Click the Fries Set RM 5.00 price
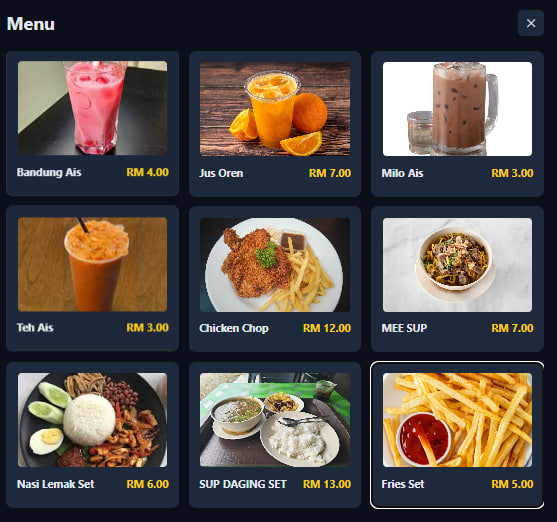The image size is (557, 522). coord(512,484)
